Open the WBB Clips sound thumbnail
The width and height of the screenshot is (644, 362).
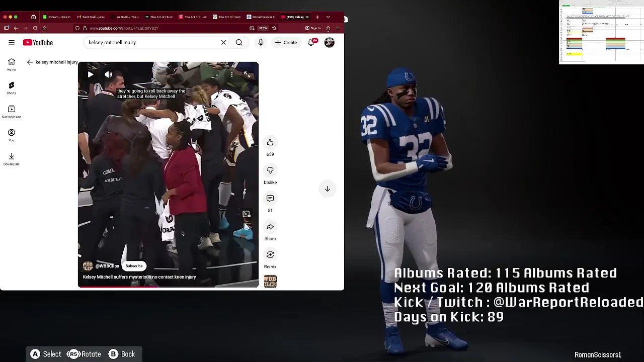270,282
